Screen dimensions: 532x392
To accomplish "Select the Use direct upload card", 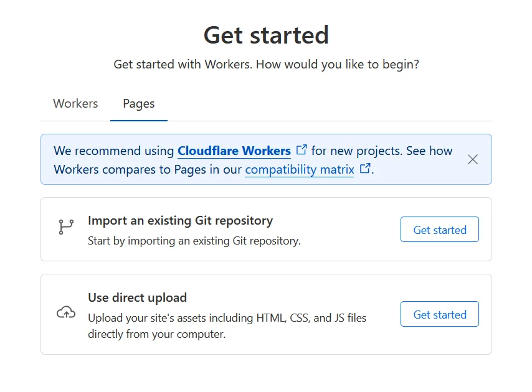I will (x=266, y=314).
